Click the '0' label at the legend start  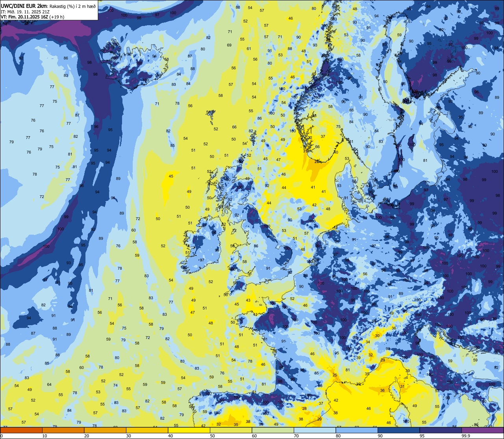tap(2, 436)
